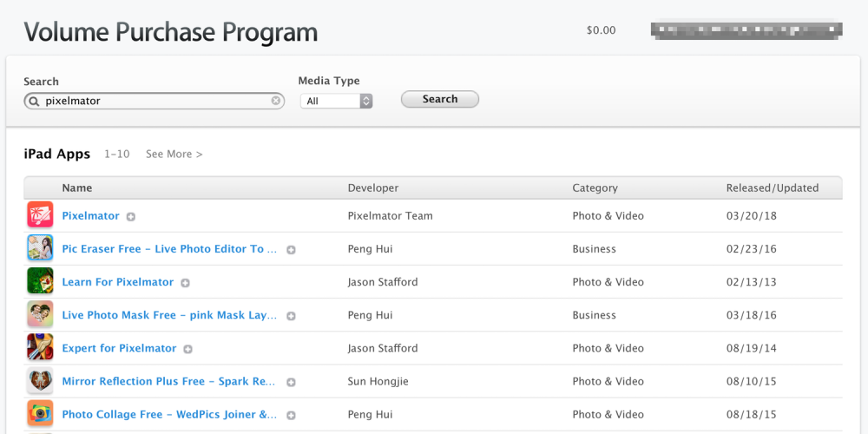Click the plus badge next to Live Photo Mask Free
The width and height of the screenshot is (868, 434).
coord(291,316)
